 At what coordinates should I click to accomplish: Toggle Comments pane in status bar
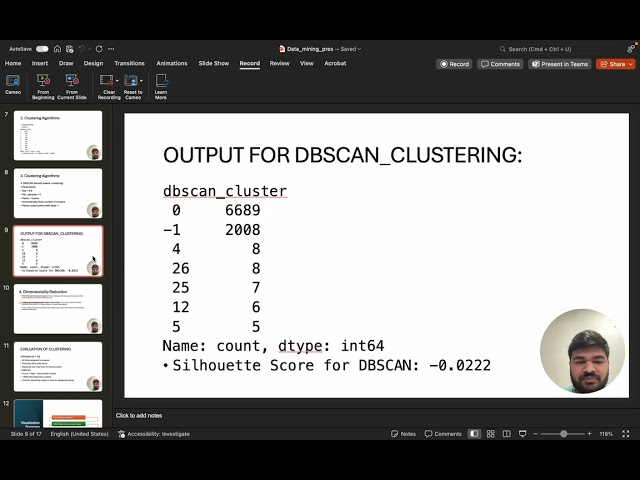click(443, 434)
